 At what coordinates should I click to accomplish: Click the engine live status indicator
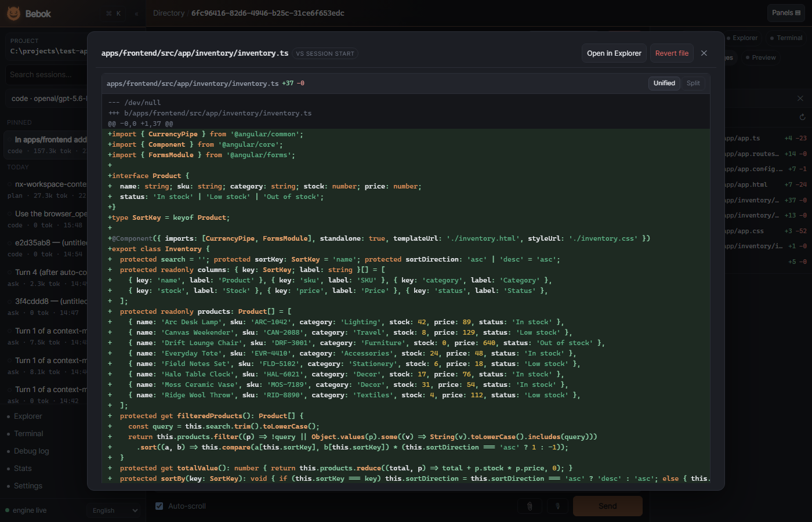(26, 510)
